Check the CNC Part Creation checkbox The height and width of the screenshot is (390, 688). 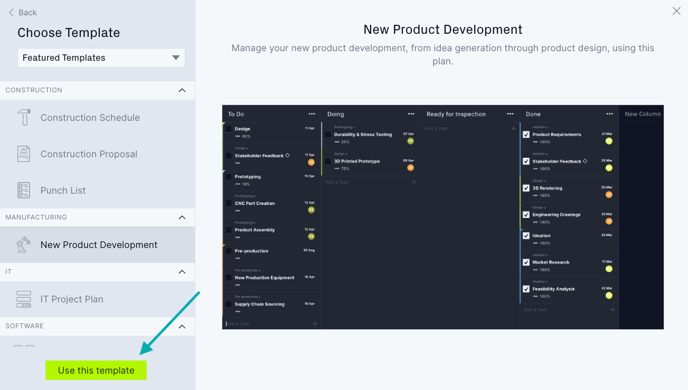pyautogui.click(x=229, y=204)
